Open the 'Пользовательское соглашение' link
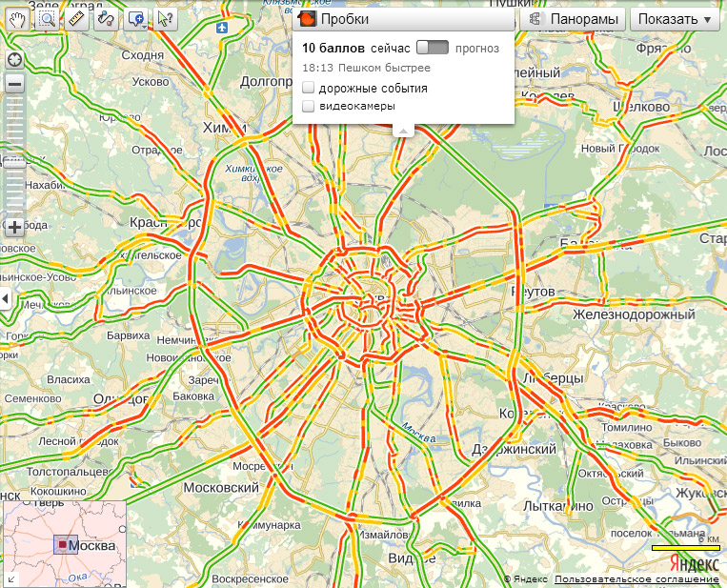This screenshot has height=588, width=727. (636, 579)
